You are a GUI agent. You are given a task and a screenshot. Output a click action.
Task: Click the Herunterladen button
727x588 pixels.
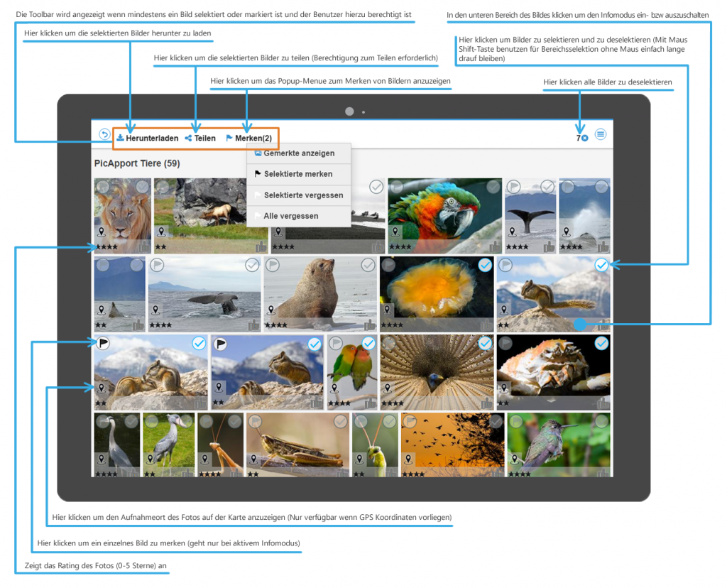point(148,138)
